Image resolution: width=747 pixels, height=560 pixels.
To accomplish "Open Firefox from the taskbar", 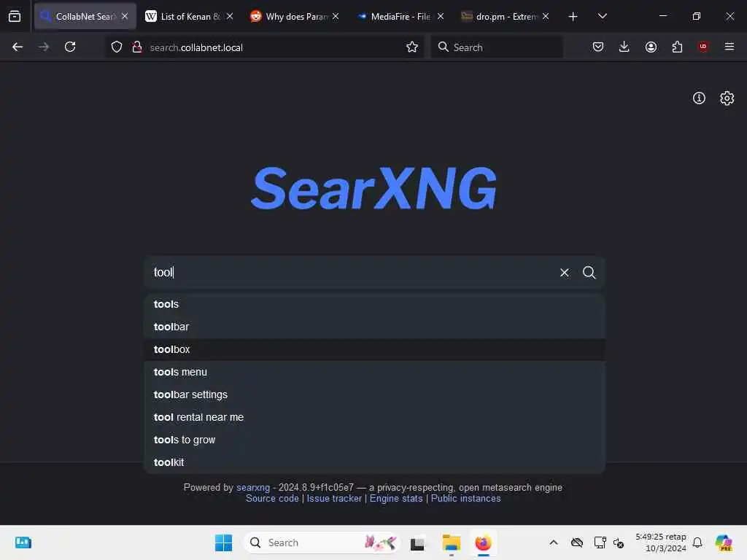I will [x=483, y=542].
